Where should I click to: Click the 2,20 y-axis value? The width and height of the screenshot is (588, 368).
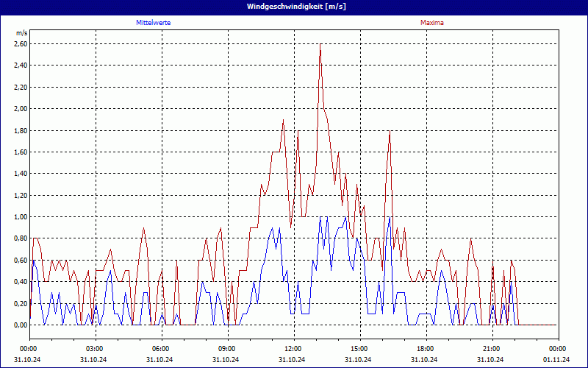pos(21,87)
